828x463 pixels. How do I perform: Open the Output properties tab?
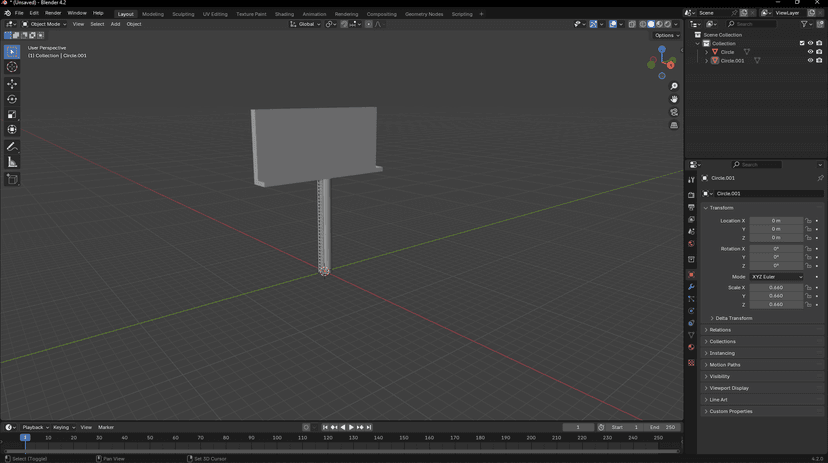[x=691, y=207]
